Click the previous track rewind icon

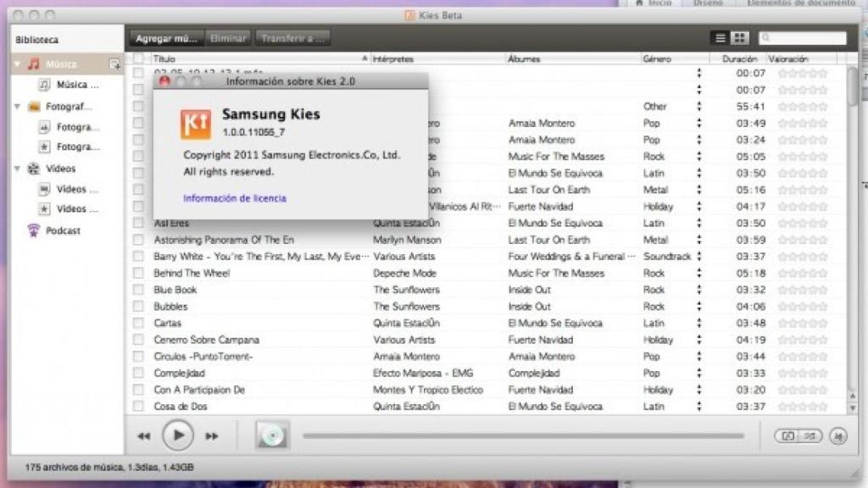pos(144,435)
